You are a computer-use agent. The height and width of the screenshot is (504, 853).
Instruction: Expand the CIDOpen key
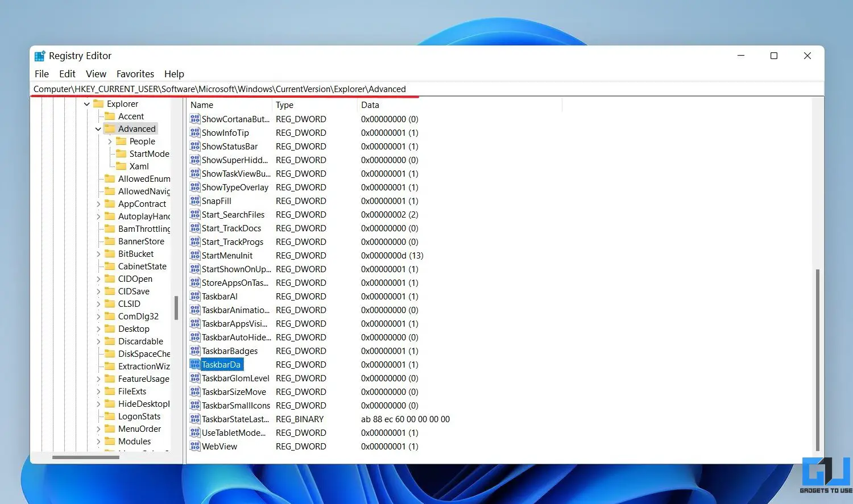(98, 279)
